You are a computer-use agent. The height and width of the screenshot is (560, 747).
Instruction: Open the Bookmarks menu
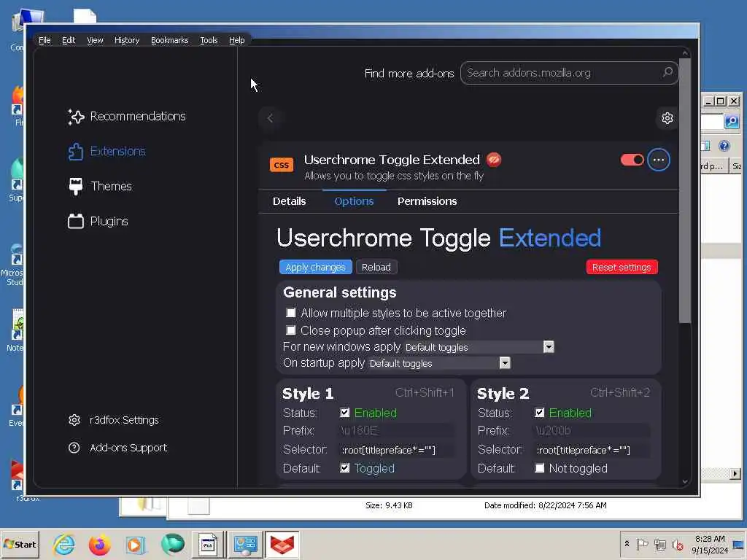point(169,41)
